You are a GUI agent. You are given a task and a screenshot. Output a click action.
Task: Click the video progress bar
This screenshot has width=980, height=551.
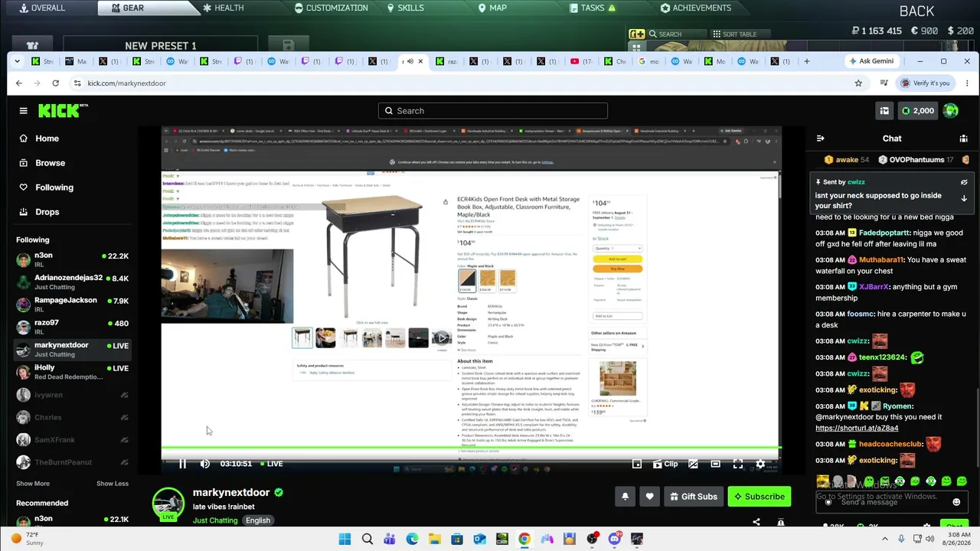(x=471, y=448)
